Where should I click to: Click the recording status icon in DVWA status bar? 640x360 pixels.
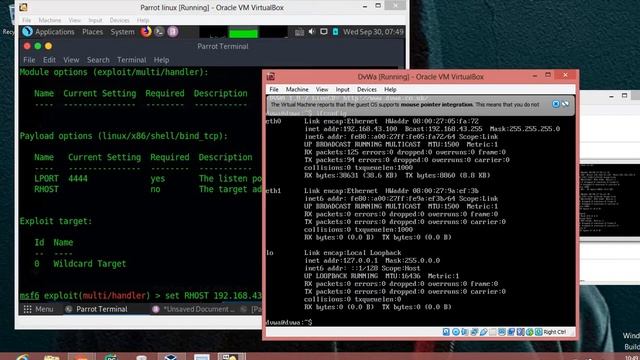pyautogui.click(x=511, y=332)
